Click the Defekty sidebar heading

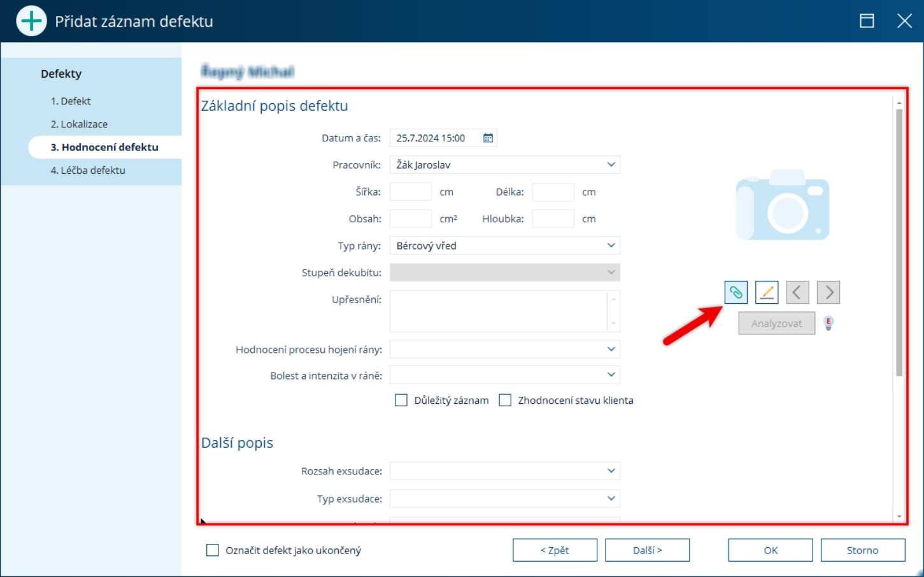coord(61,74)
